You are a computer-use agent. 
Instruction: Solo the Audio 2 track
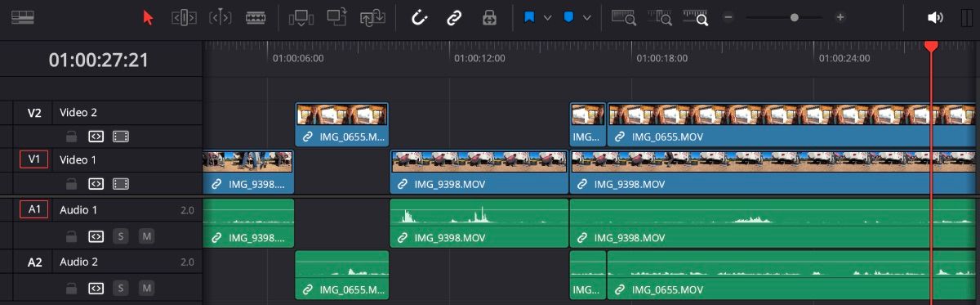121,288
